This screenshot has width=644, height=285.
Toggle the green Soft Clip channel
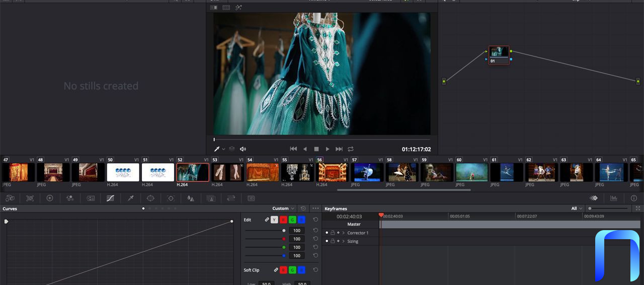click(292, 270)
